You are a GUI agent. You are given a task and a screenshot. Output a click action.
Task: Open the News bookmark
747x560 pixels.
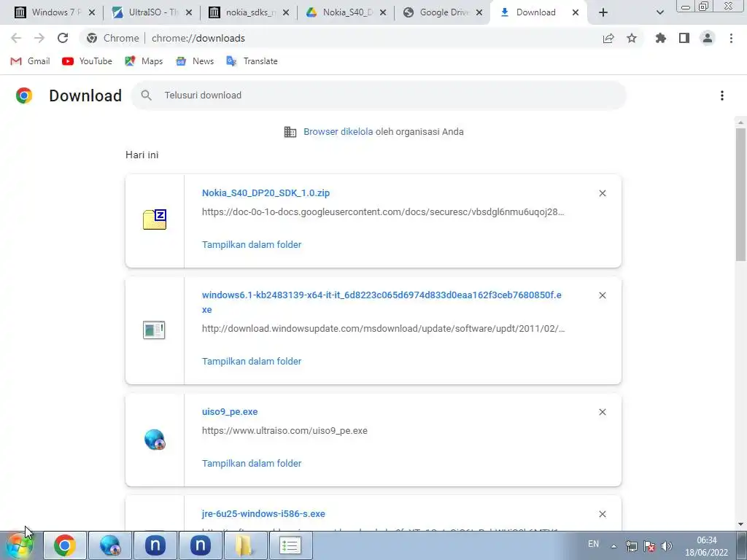pos(194,61)
